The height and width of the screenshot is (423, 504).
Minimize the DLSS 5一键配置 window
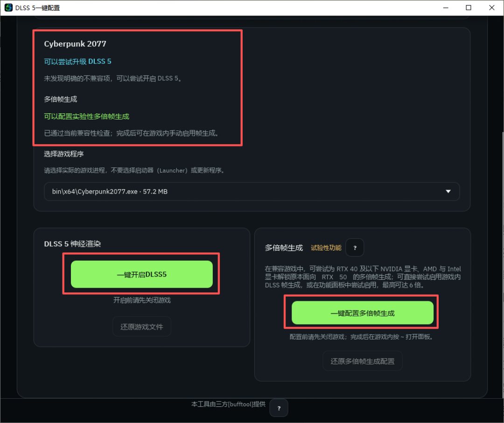pos(446,8)
